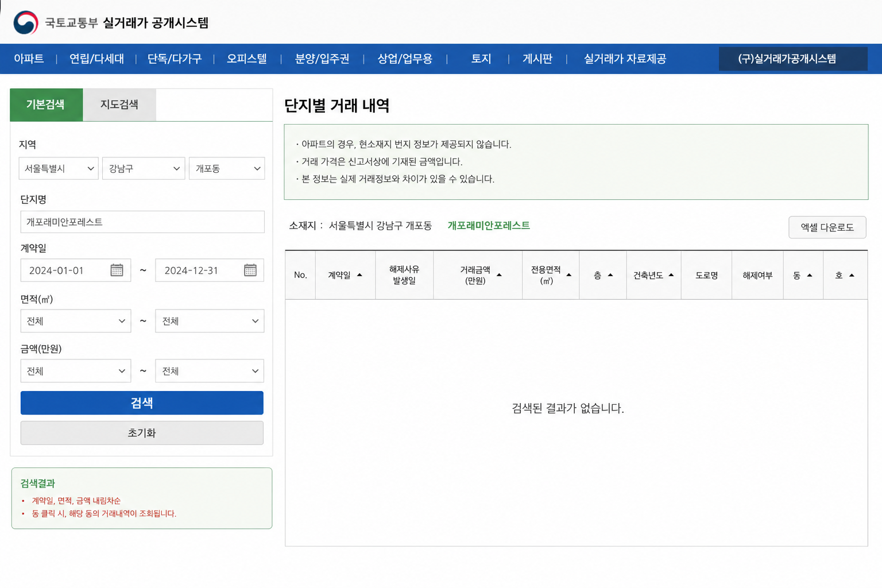Click the No. column header
The width and height of the screenshot is (882, 588).
(x=300, y=275)
